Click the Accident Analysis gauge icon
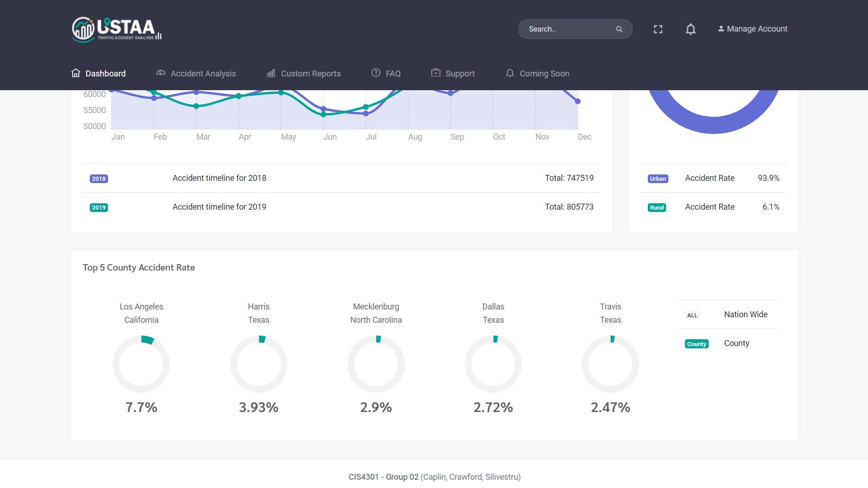 161,73
